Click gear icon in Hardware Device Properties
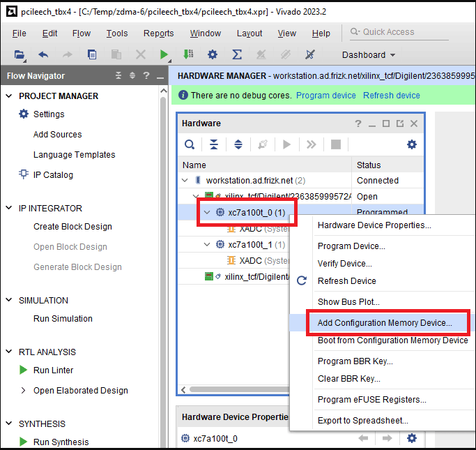The height and width of the screenshot is (450, 476). 412,438
